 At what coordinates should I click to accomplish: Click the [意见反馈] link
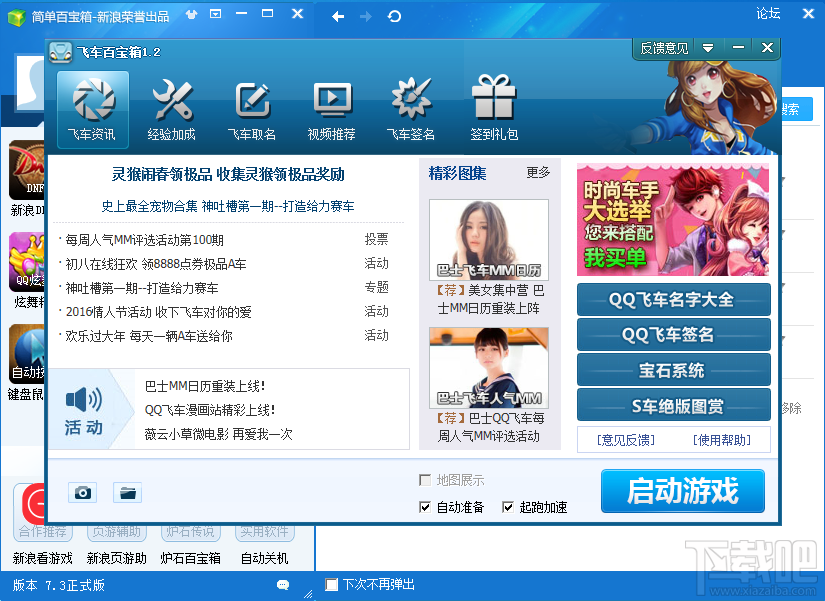click(x=626, y=440)
